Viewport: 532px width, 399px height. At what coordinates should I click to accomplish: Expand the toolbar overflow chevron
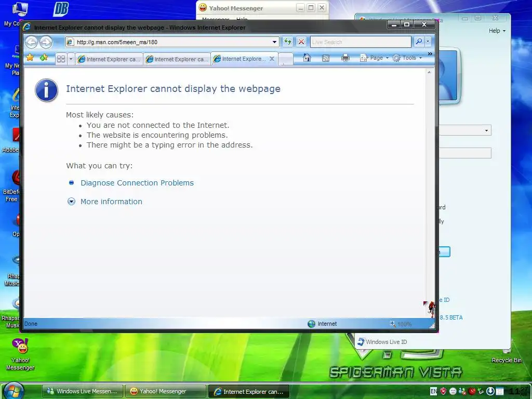[430, 54]
